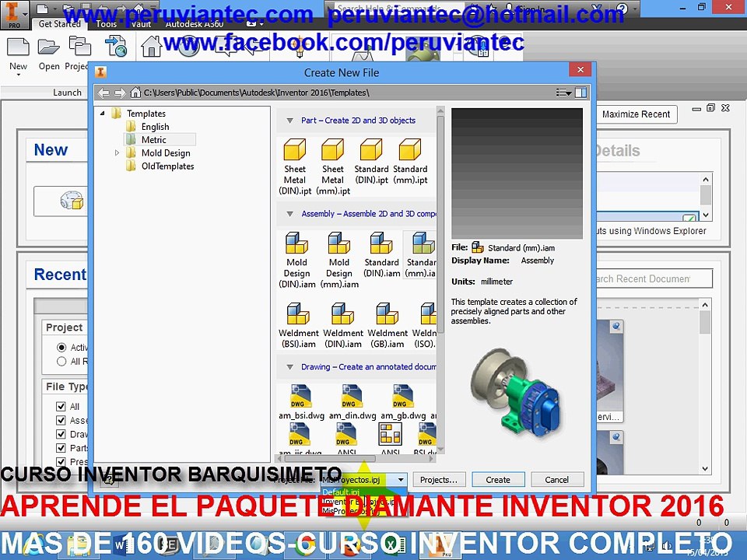Toggle the Assemblies file type checkbox
The image size is (747, 560).
pyautogui.click(x=61, y=420)
